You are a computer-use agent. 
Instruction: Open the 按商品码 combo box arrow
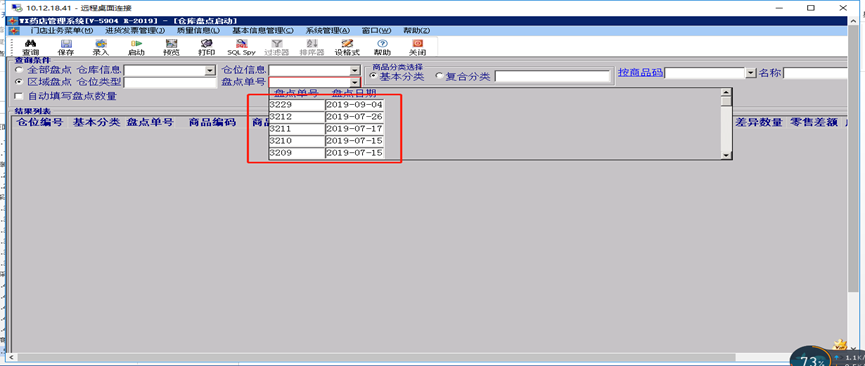point(750,73)
